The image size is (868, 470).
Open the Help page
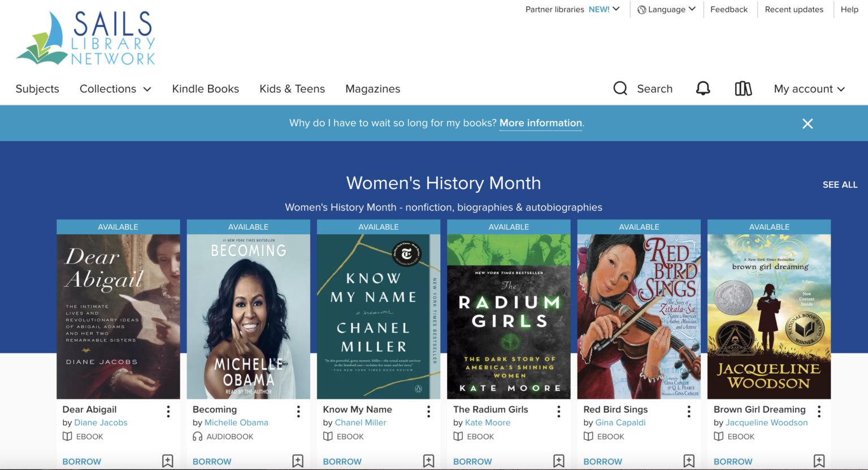[x=849, y=10]
